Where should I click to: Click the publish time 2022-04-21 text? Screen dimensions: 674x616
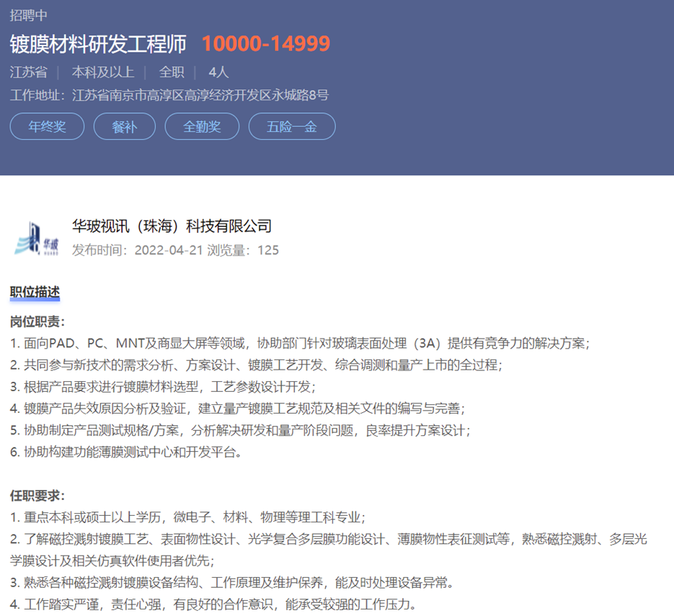(x=137, y=250)
